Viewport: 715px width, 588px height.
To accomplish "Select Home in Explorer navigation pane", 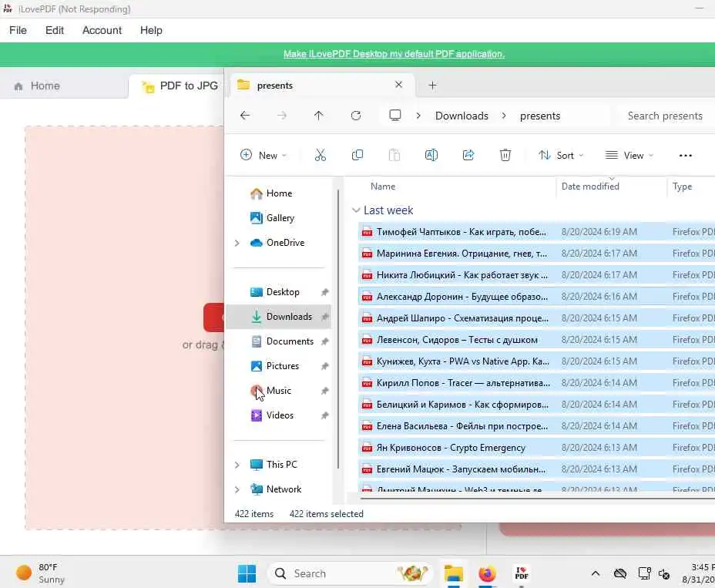I will (279, 193).
